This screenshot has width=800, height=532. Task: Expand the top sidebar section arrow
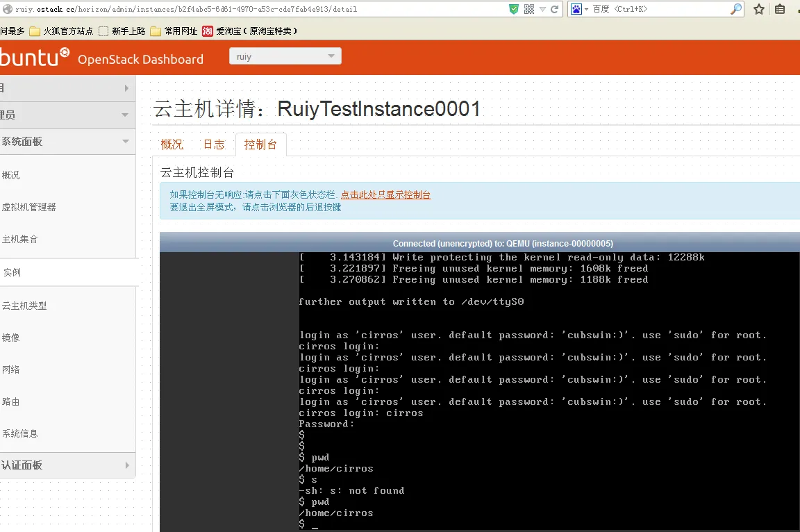[126, 88]
